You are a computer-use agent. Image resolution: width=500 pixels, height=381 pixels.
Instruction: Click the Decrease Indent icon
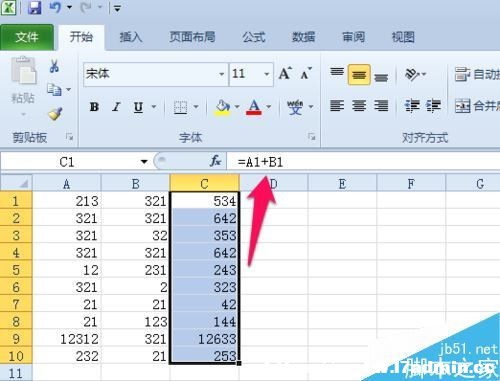pyautogui.click(x=412, y=106)
